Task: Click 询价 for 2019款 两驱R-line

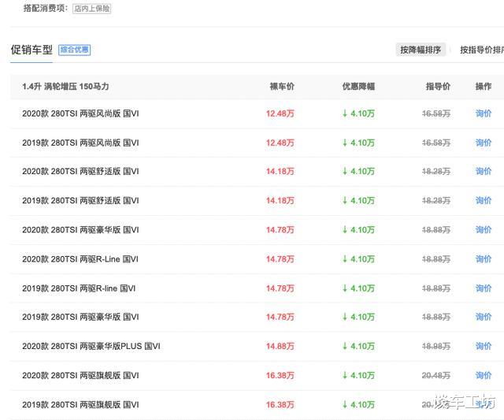Action: (x=484, y=288)
